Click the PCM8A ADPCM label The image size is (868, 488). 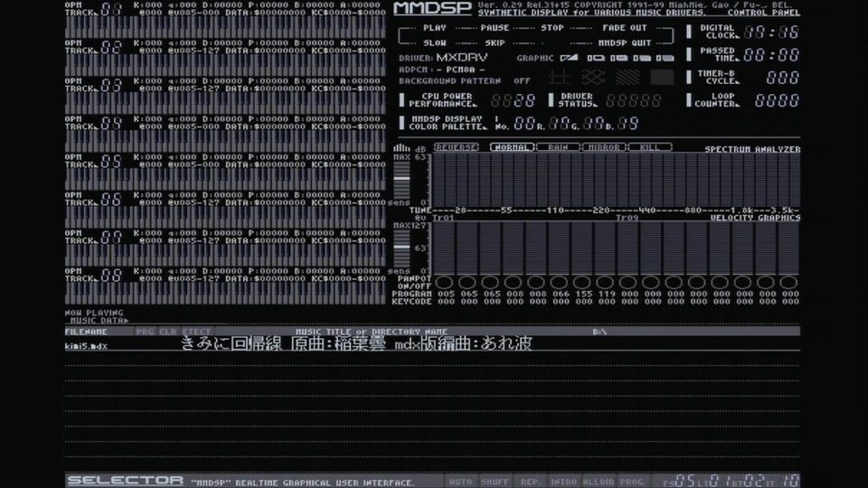(460, 70)
